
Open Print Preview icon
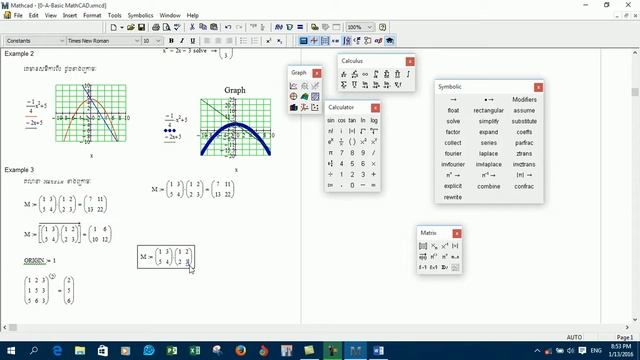166,27
